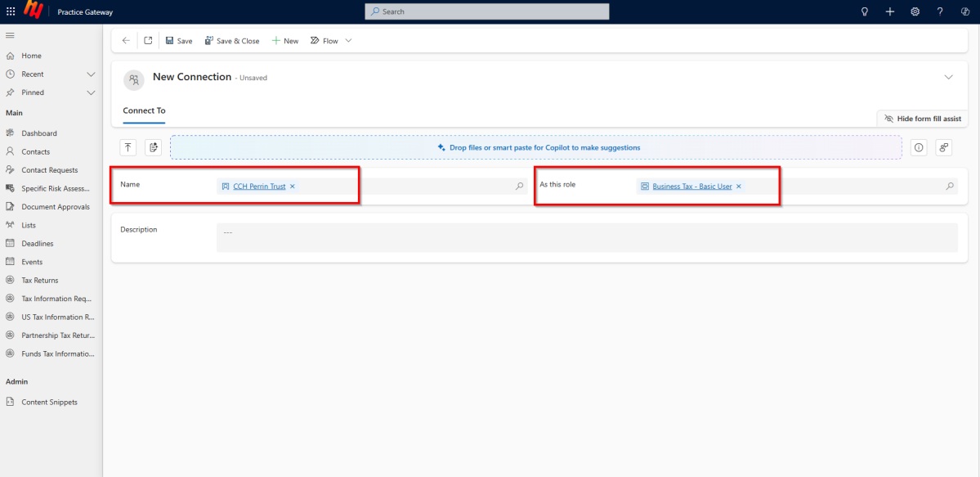Collapse the sidebar hamburger menu
Screen dimensions: 980x477
point(10,35)
